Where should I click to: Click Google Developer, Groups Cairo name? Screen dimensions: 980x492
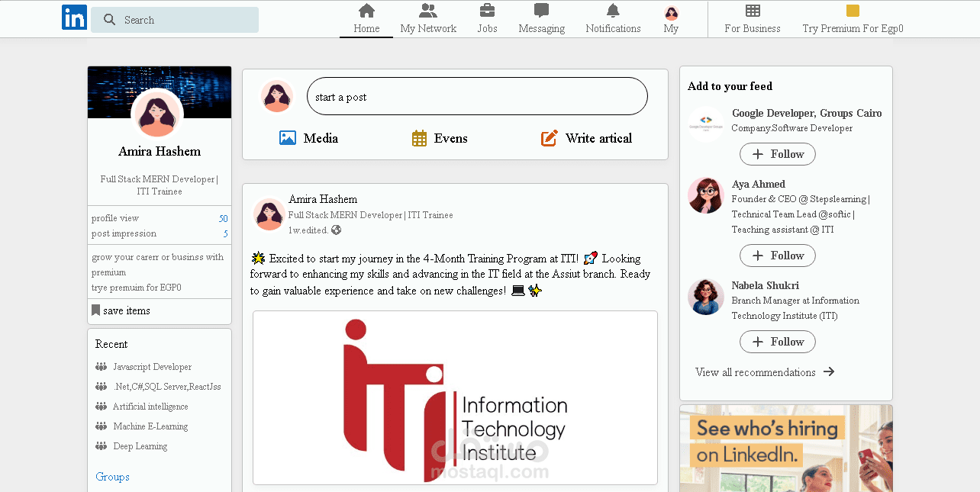(807, 113)
